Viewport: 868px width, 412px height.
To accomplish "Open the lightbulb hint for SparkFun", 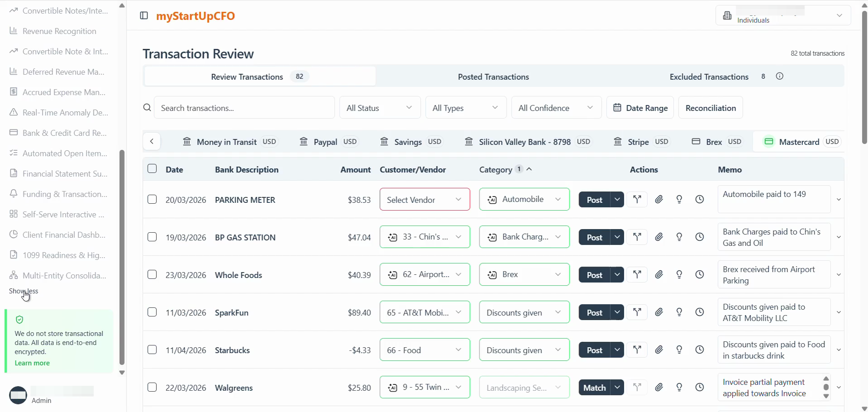I will click(x=679, y=312).
